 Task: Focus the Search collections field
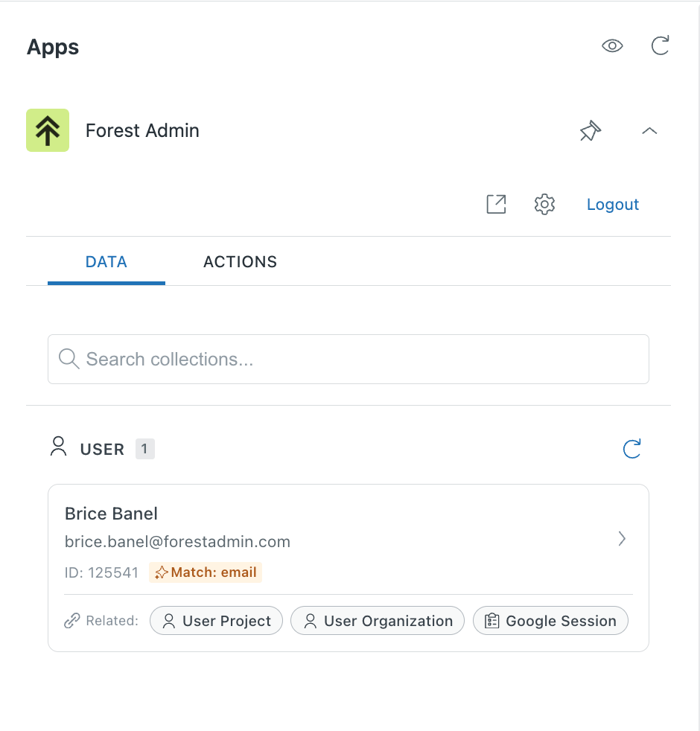coord(349,359)
